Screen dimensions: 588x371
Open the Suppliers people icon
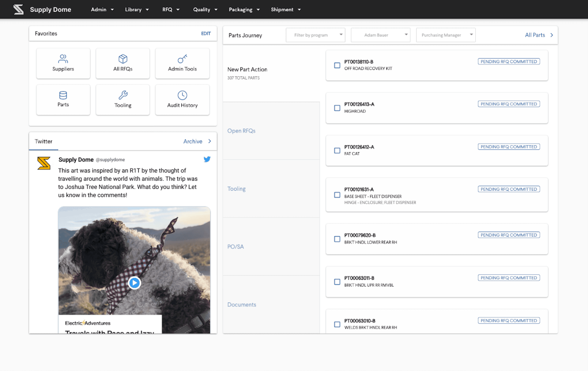pyautogui.click(x=63, y=58)
